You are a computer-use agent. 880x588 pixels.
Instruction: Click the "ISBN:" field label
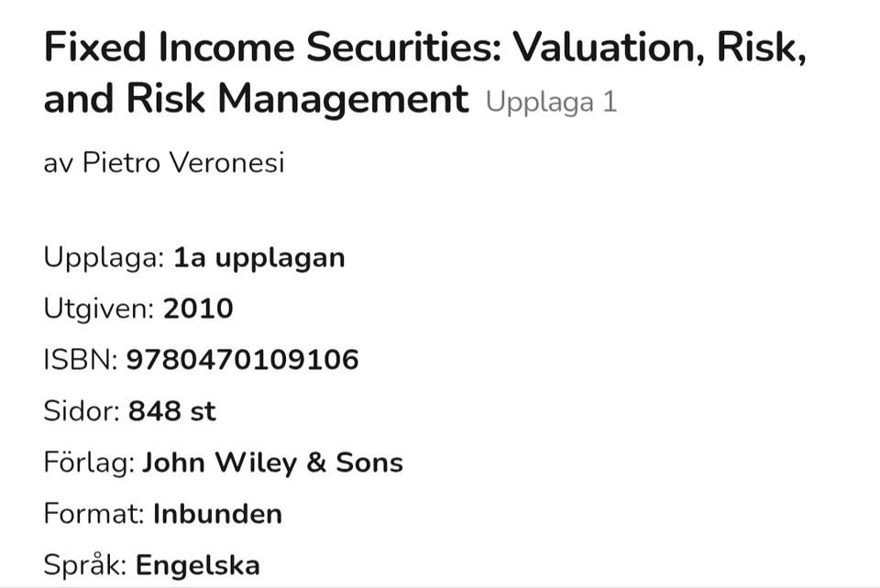pyautogui.click(x=81, y=360)
